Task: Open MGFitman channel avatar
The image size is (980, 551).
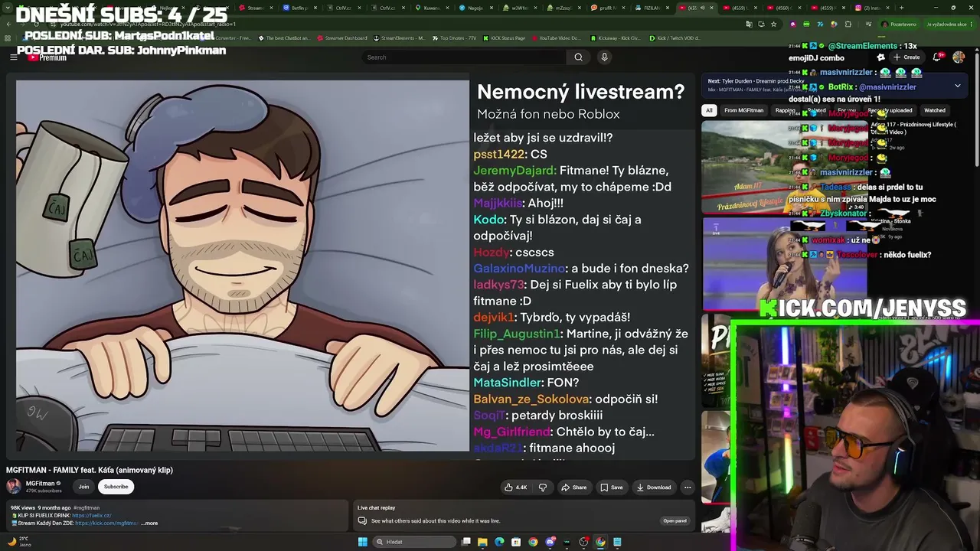Action: (14, 487)
